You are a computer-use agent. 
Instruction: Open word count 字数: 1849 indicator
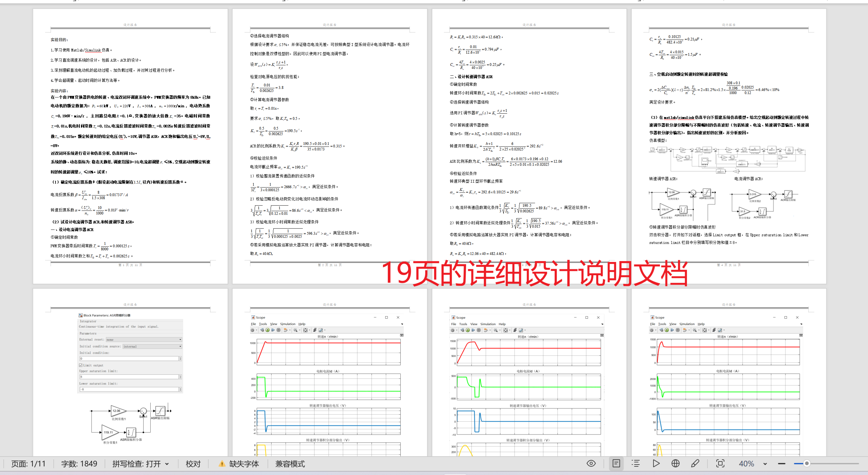pos(79,464)
